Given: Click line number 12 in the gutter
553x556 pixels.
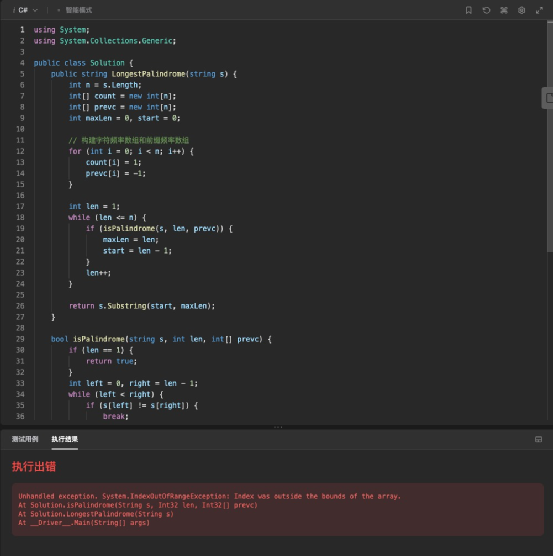Looking at the screenshot, I should pos(20,151).
